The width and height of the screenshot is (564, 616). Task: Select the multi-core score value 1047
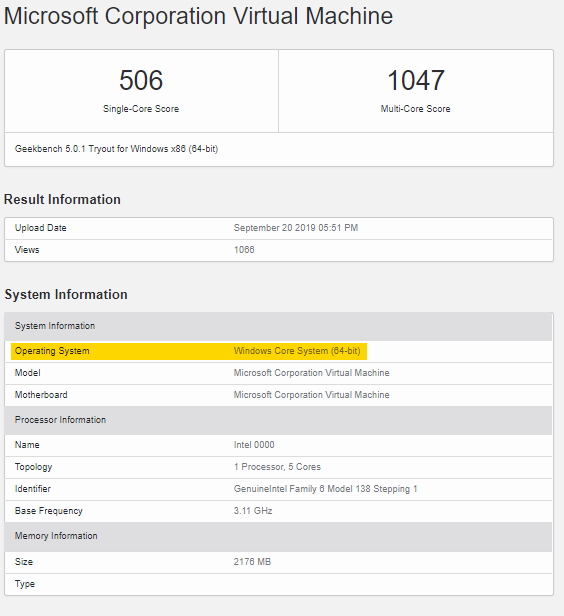tap(416, 80)
